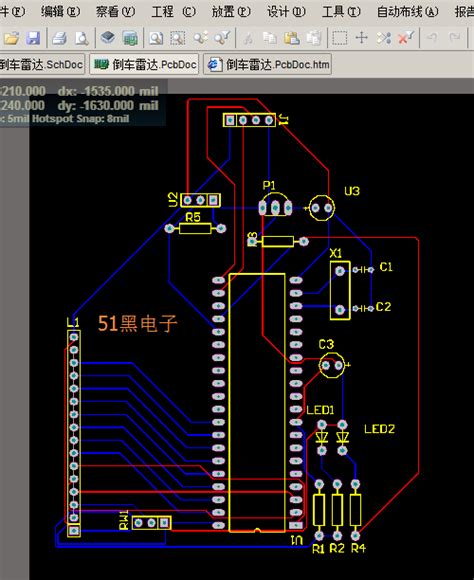This screenshot has width=474, height=580.
Task: Switch to the 倒车雷达.PcbDoc.htm tab
Action: tap(267, 64)
